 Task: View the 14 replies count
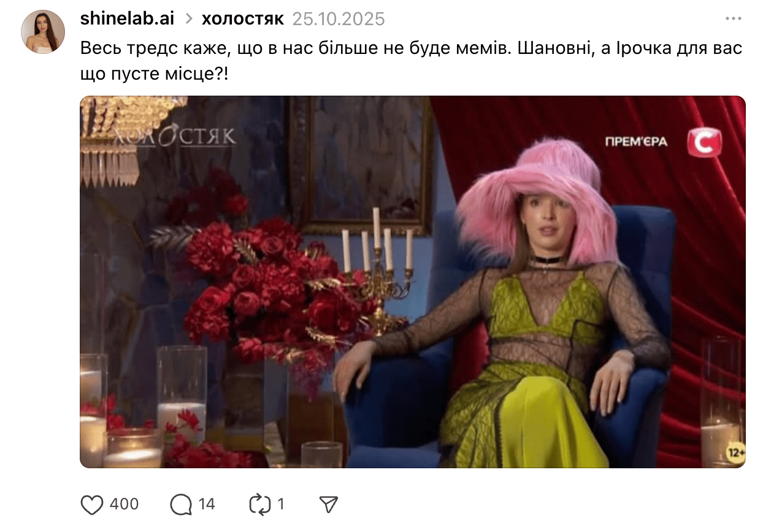pyautogui.click(x=207, y=504)
